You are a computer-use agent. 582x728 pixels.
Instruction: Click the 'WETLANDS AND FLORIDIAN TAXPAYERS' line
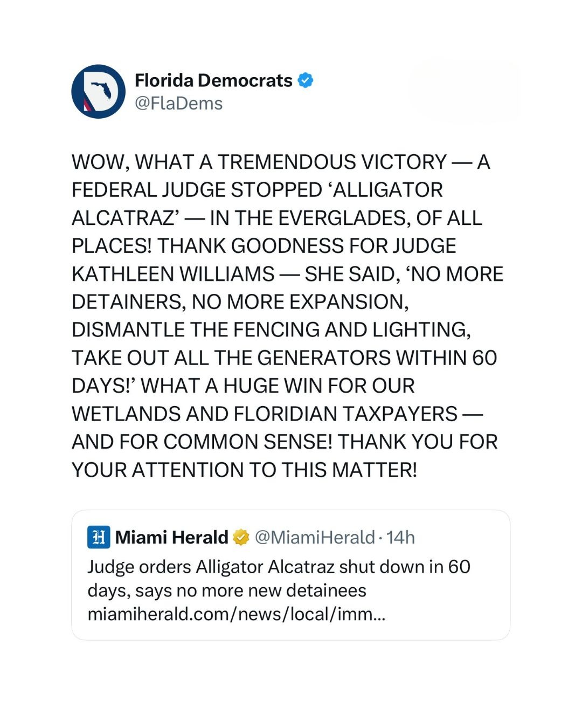click(x=264, y=414)
